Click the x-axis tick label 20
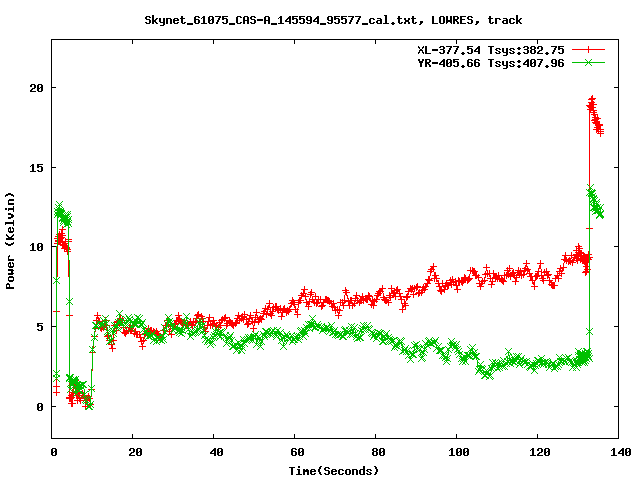The height and width of the screenshot is (480, 640). point(134,452)
